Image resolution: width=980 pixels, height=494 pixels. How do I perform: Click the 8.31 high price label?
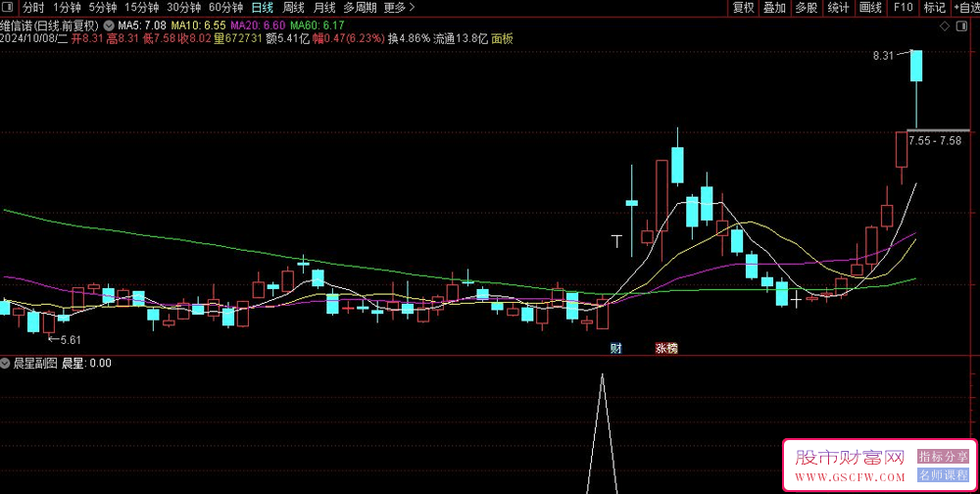click(884, 56)
